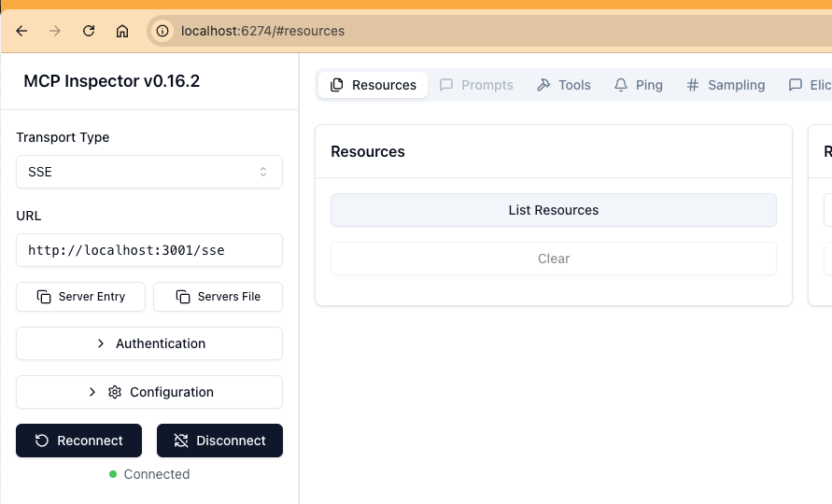Click the Clear button under Resources
The height and width of the screenshot is (504, 832).
pos(554,259)
